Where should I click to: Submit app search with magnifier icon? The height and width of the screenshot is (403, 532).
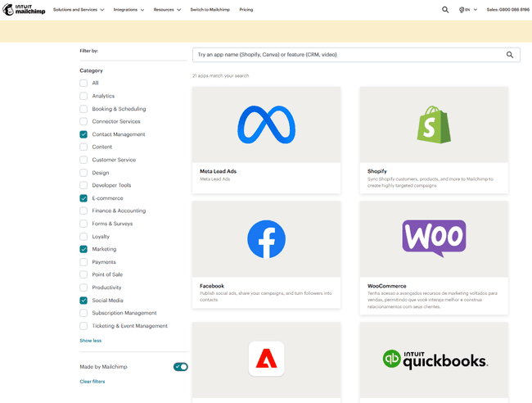(x=510, y=55)
